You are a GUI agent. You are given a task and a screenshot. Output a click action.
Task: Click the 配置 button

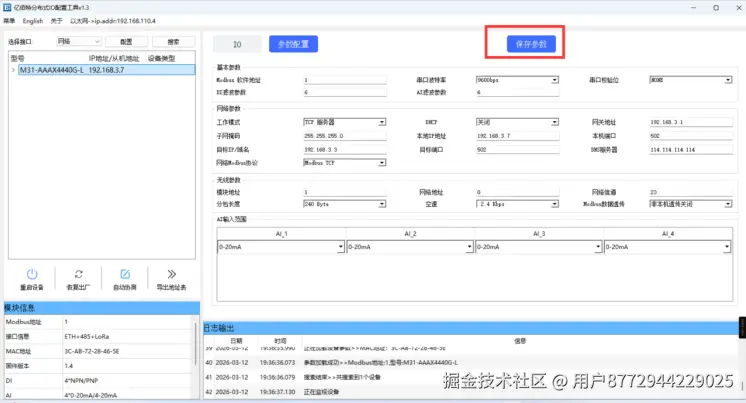(126, 42)
